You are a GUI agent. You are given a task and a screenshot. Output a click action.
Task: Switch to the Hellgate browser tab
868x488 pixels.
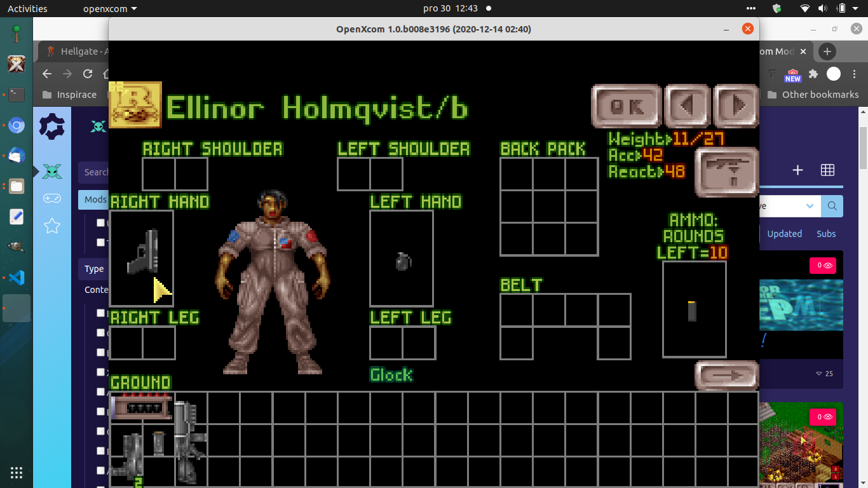tap(76, 51)
